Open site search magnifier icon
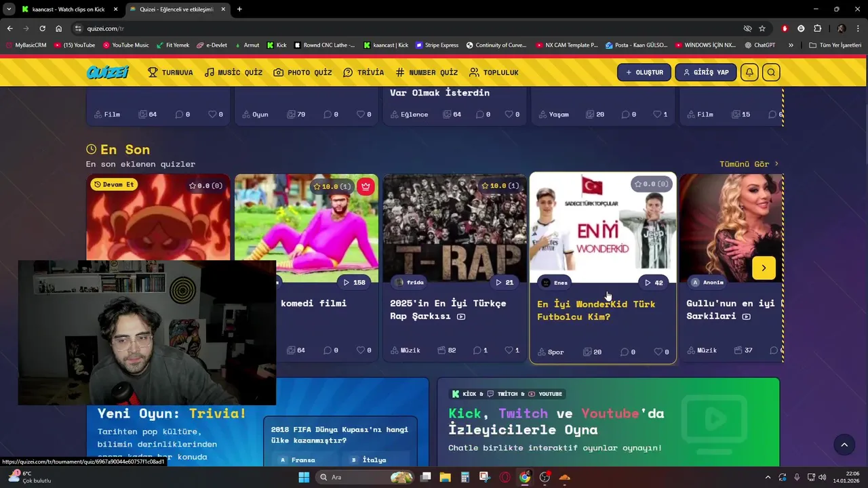Image resolution: width=868 pixels, height=488 pixels. click(771, 73)
